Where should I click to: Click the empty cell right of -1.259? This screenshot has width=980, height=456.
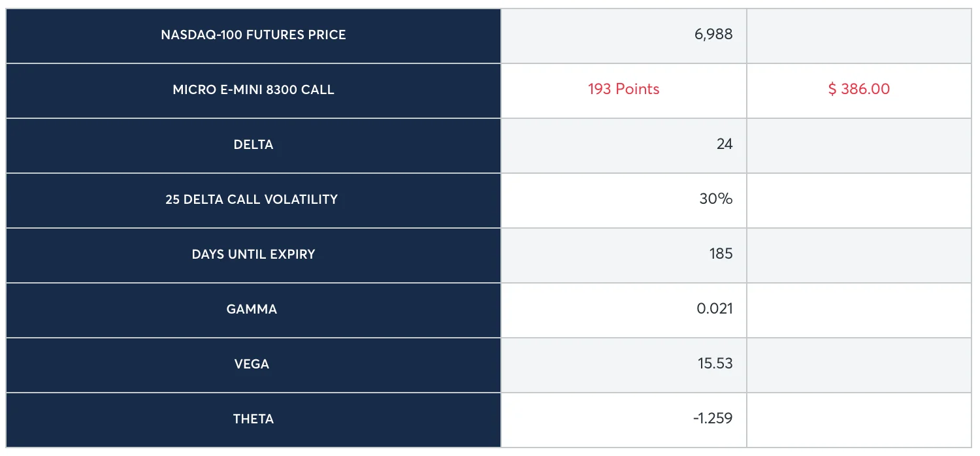pyautogui.click(x=858, y=419)
